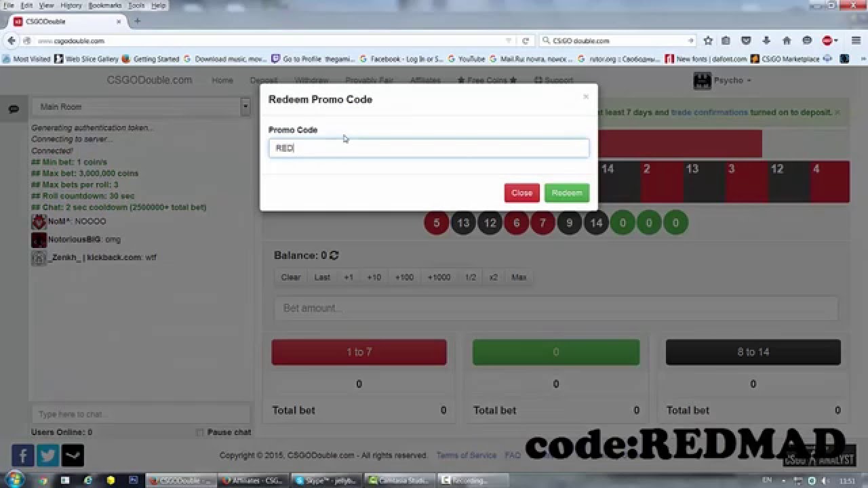Open Windows Start button
Screen dimensions: 868x488
click(14, 479)
